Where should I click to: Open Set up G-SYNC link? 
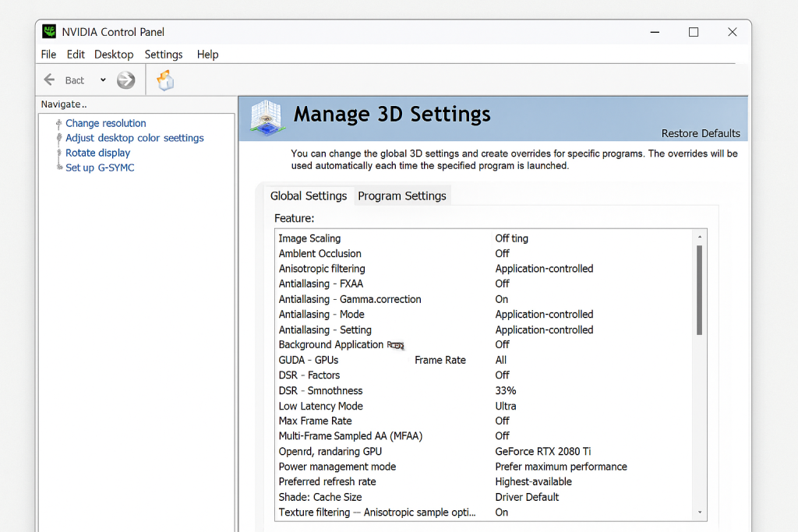[100, 167]
